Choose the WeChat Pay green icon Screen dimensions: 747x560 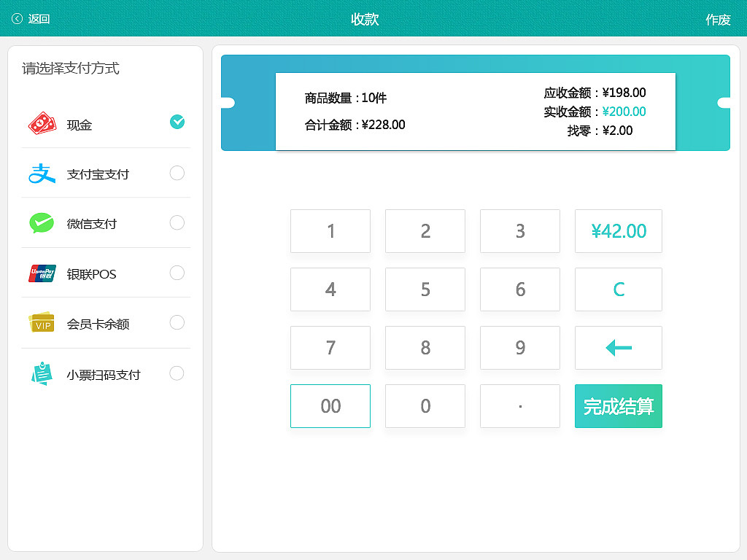pos(42,223)
